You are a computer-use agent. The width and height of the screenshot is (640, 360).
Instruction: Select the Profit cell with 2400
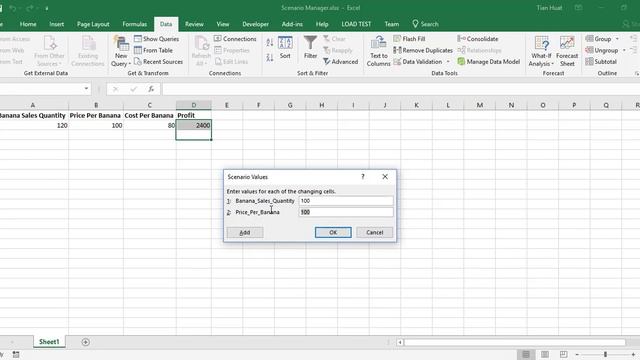(x=193, y=125)
